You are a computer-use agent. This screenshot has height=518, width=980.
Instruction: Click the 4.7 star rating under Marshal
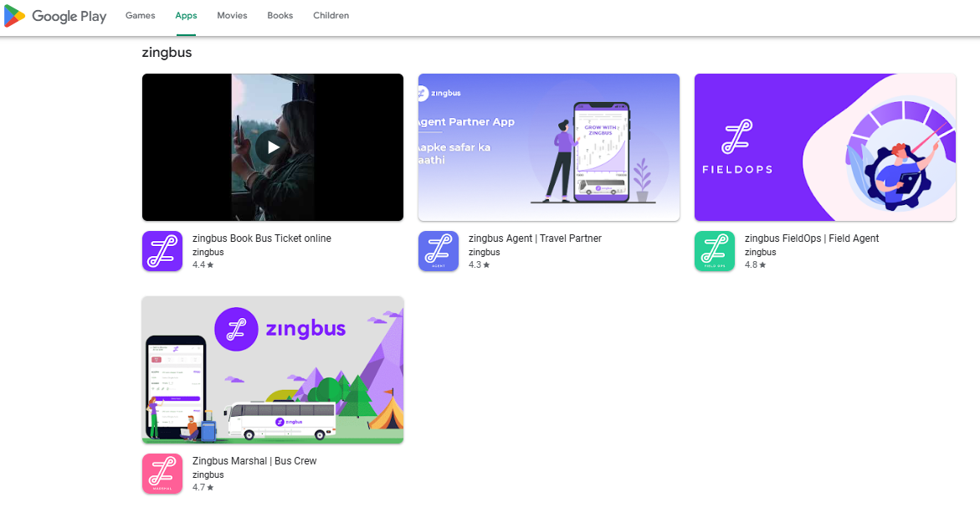coord(203,487)
